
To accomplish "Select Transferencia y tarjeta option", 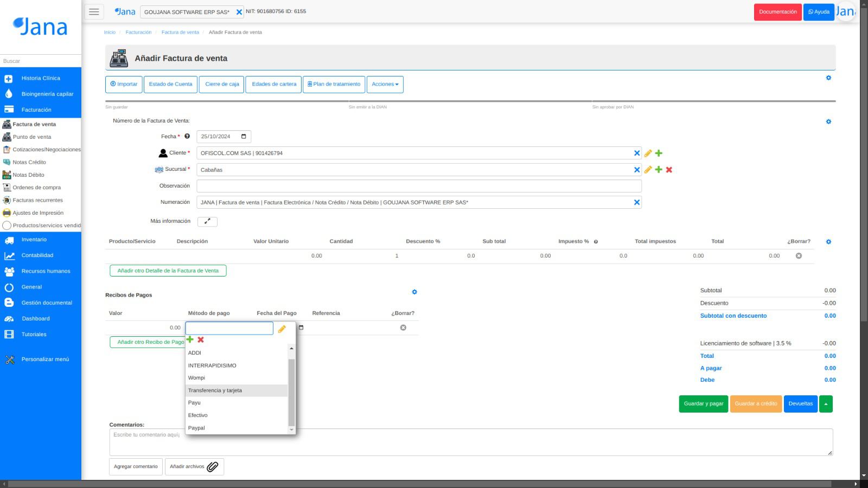I will click(237, 390).
